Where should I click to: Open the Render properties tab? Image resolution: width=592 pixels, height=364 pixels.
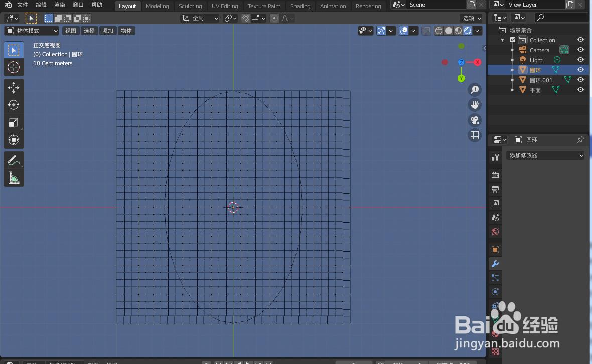click(x=495, y=174)
